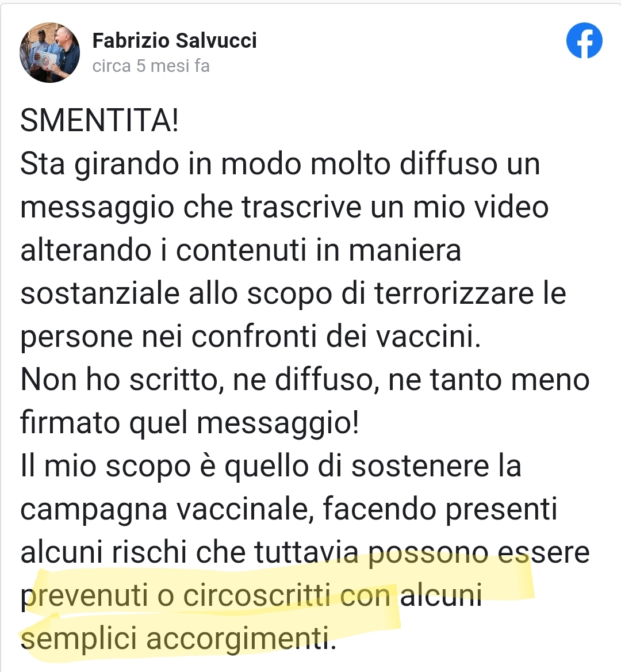The height and width of the screenshot is (672, 621).
Task: Click the highlighted words 'possono essere'
Action: pyautogui.click(x=479, y=553)
